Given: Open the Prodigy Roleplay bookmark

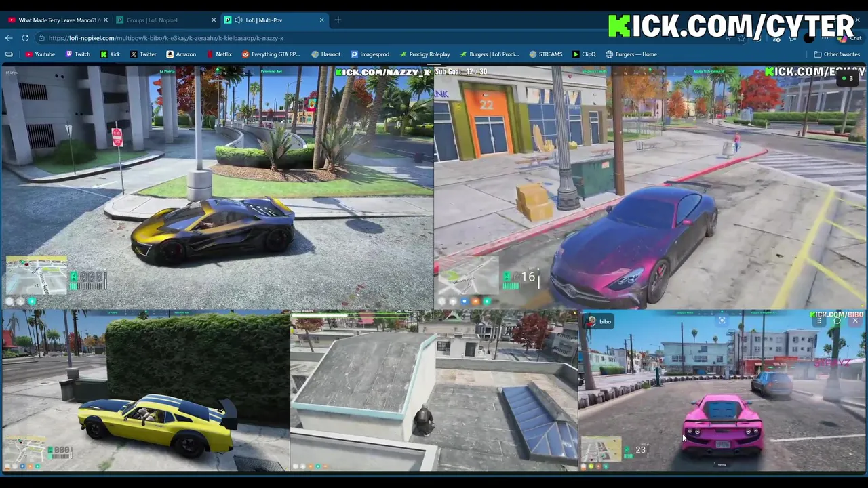Looking at the screenshot, I should [425, 54].
